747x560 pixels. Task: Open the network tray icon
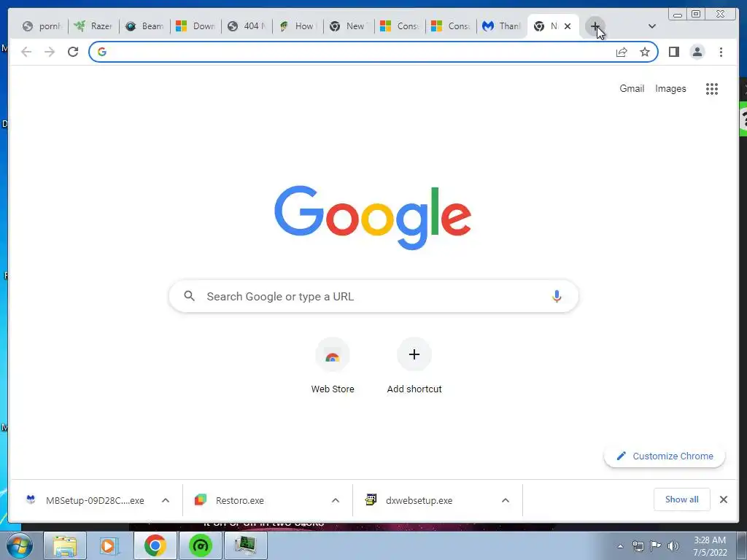(x=638, y=546)
